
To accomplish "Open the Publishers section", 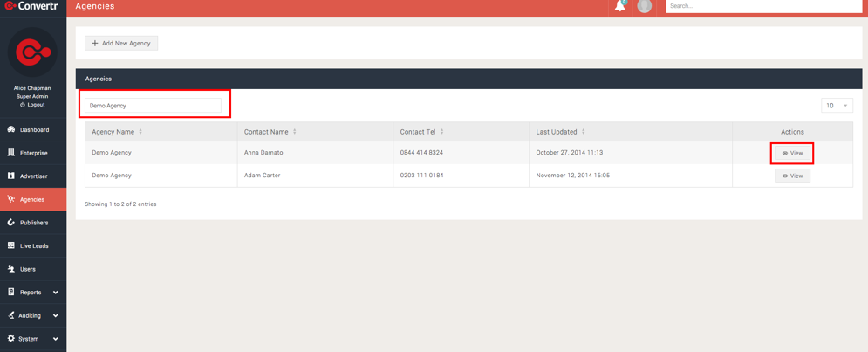I will click(x=33, y=223).
